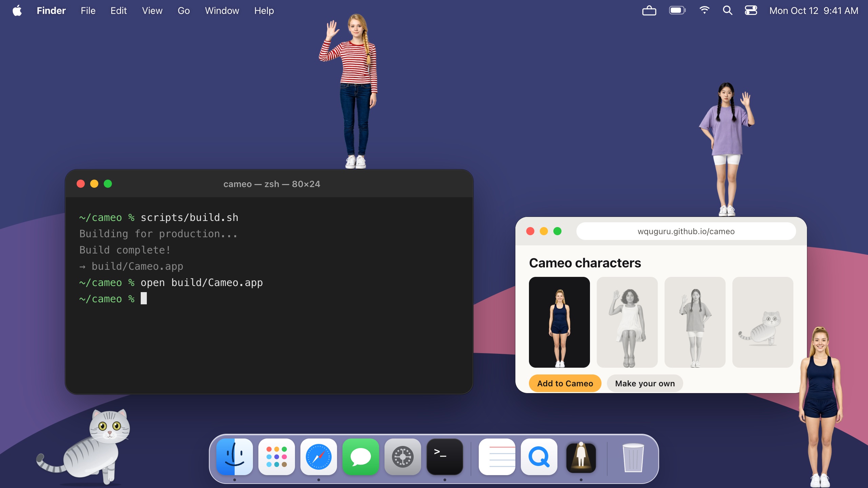Viewport: 868px width, 488px height.
Task: Open the Go menu
Action: [x=184, y=11]
